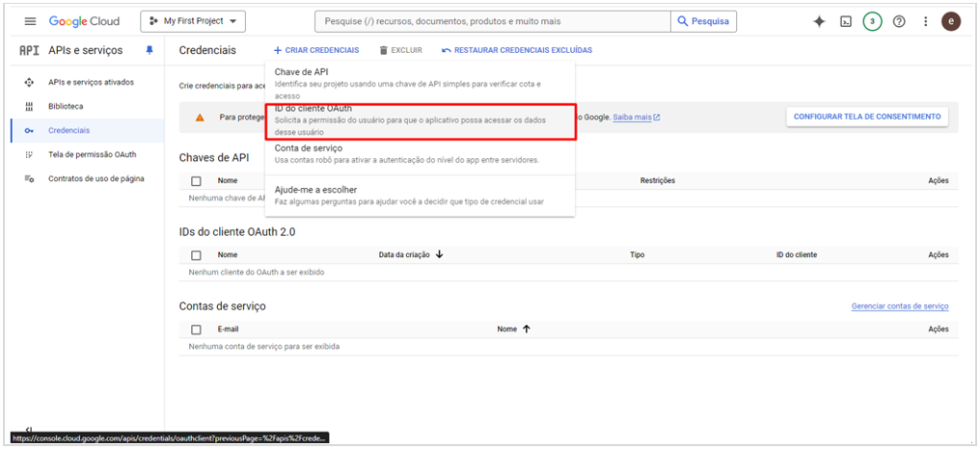Choose Ajude-me a escolher option
The image size is (980, 449).
pos(420,196)
